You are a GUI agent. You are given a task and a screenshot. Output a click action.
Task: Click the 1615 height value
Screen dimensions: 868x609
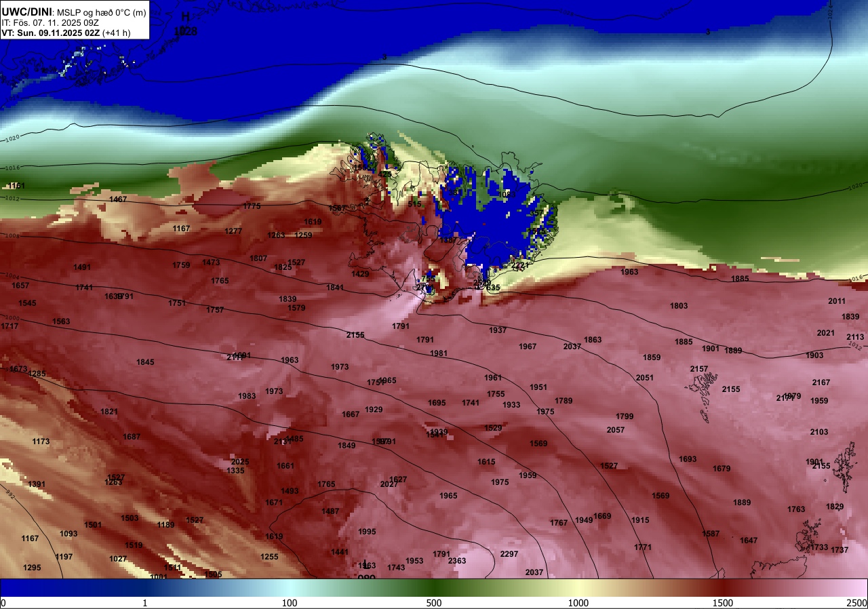(486, 462)
